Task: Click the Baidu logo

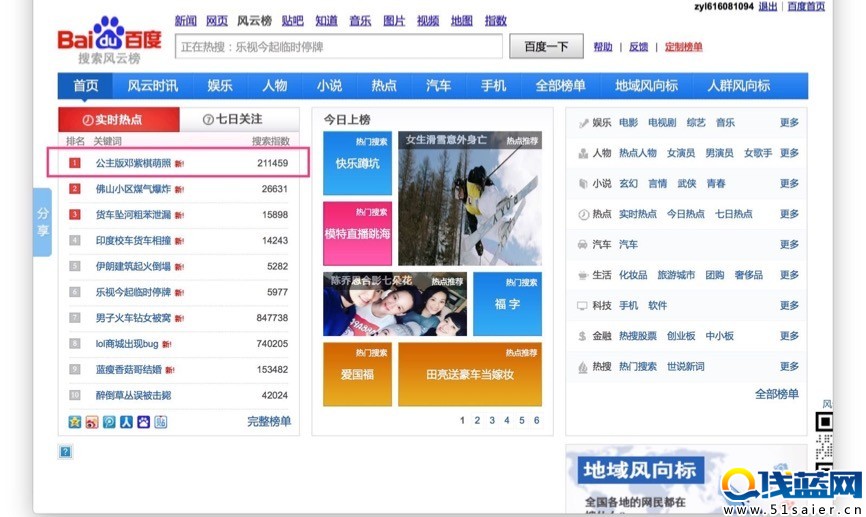Action: click(x=108, y=41)
